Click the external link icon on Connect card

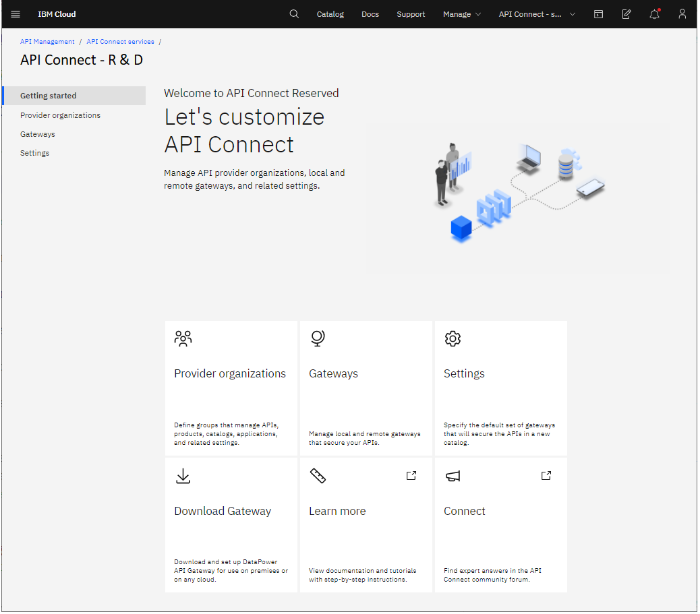(546, 475)
